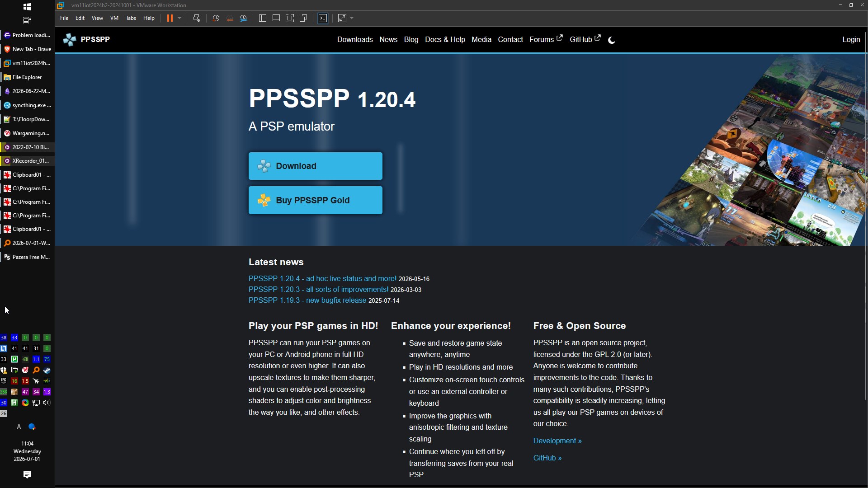868x488 pixels.
Task: Open the News section
Action: [x=388, y=40]
